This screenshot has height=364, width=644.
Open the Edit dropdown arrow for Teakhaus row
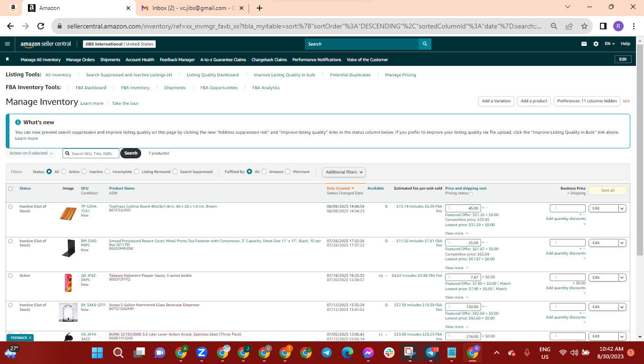(x=622, y=208)
